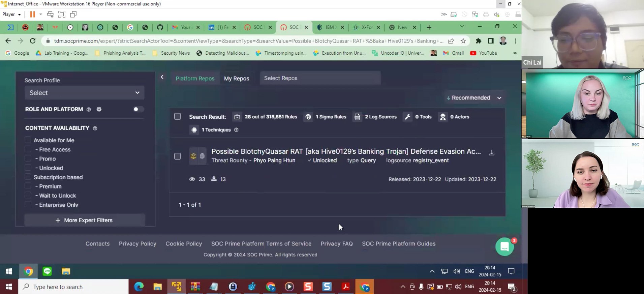Click the download icon on the BlotchyQuasar rule

coord(492,153)
